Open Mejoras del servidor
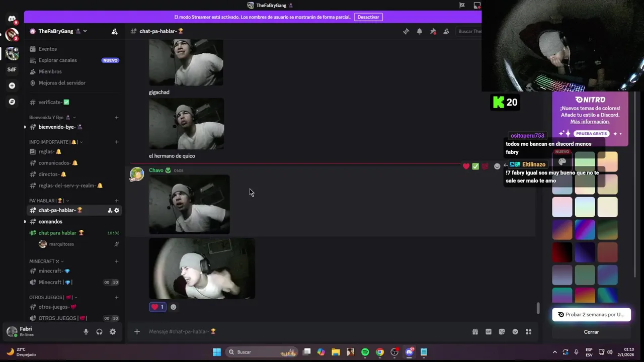 coord(74,83)
